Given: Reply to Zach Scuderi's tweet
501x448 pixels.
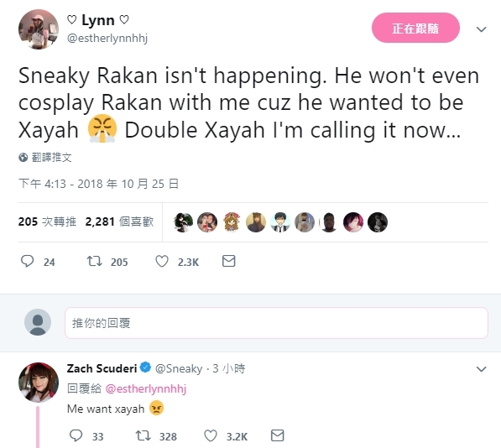Looking at the screenshot, I should tap(76, 435).
